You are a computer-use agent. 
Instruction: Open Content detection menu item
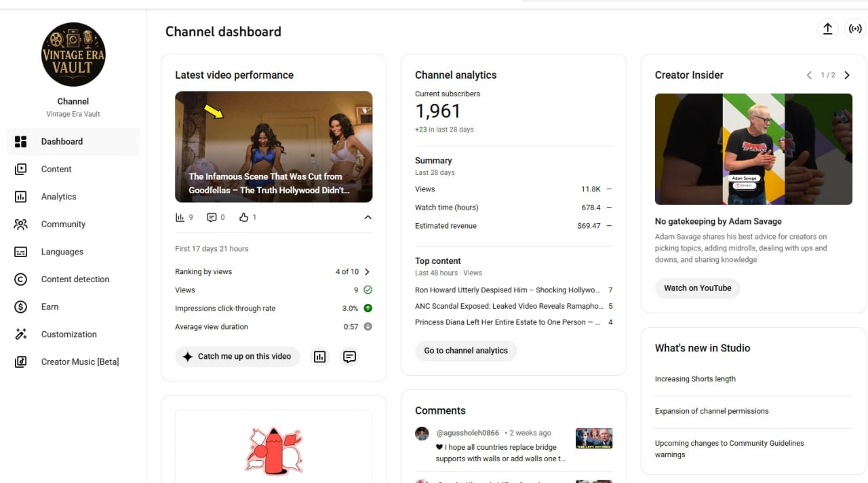tap(73, 279)
